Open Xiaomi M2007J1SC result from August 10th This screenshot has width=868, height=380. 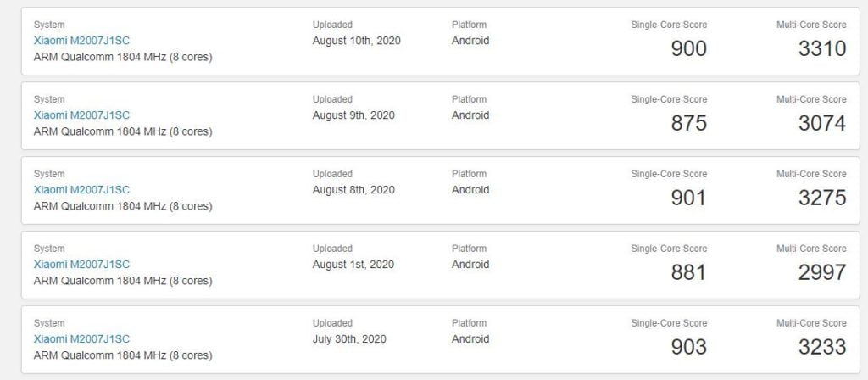(x=81, y=41)
